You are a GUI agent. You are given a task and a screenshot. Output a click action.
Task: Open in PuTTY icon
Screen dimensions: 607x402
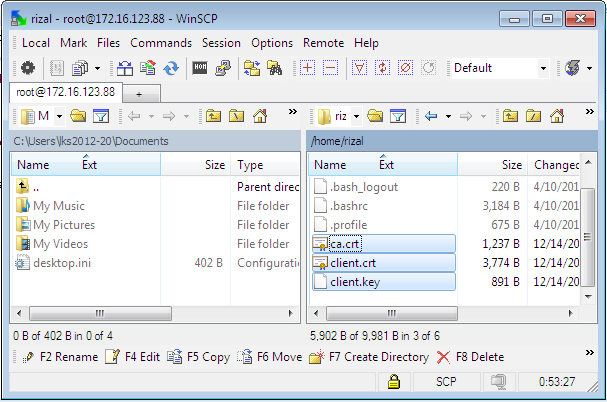pos(223,68)
